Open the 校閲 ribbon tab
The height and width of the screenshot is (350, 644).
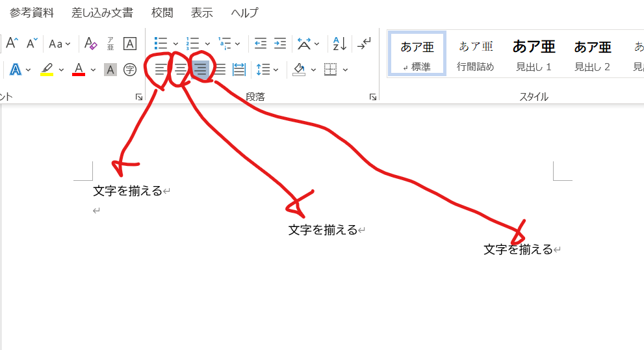coord(162,12)
